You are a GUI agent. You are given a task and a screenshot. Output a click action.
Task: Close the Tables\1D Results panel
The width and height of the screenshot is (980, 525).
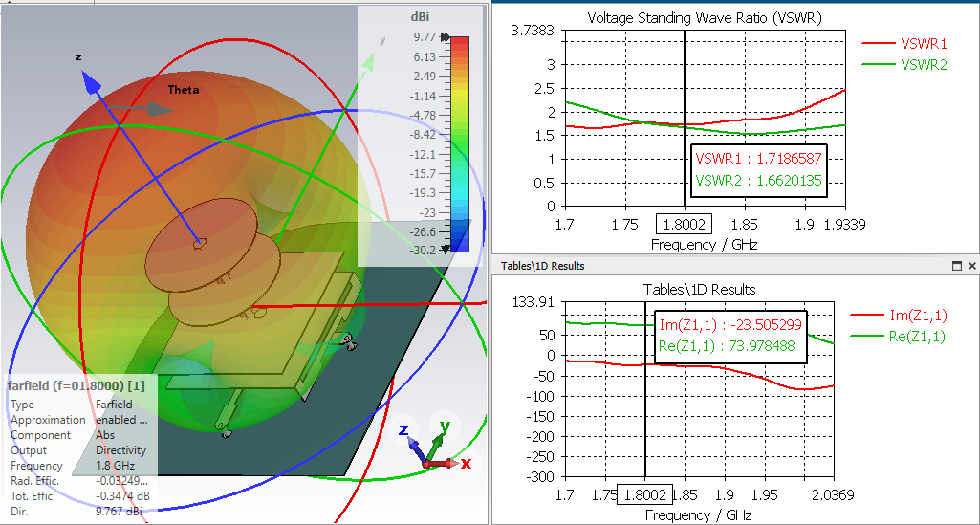972,266
